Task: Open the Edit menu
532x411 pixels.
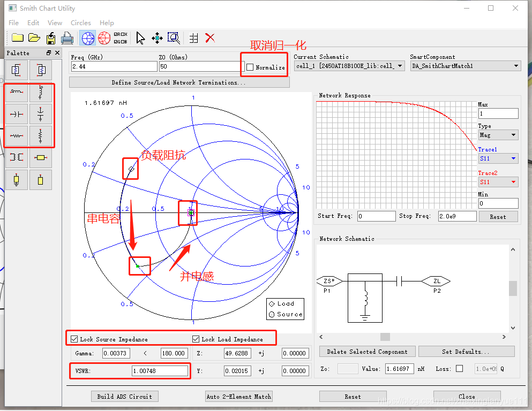Action: (33, 22)
